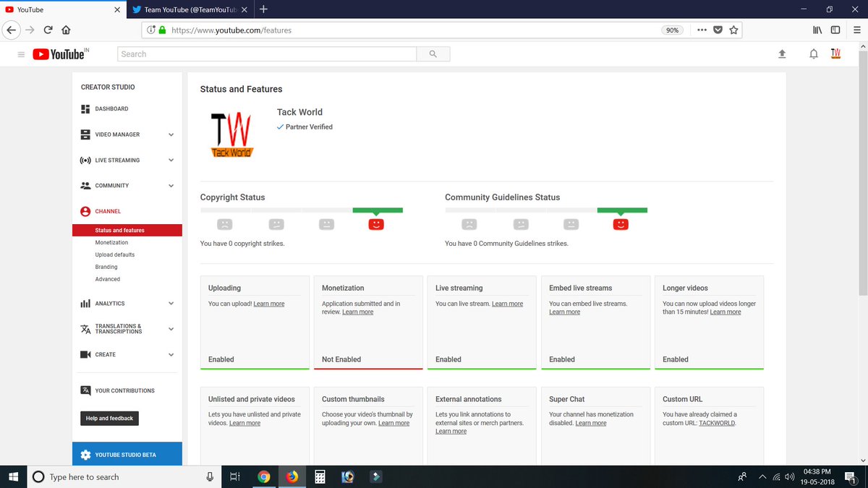The image size is (868, 488).
Task: Click the Community people icon
Action: click(x=85, y=186)
